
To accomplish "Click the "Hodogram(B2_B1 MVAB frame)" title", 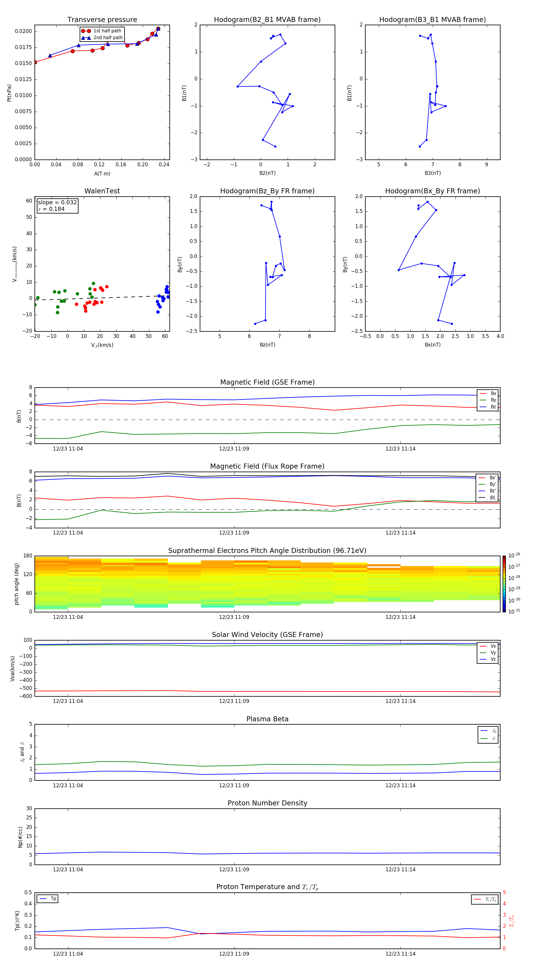I will (x=267, y=20).
